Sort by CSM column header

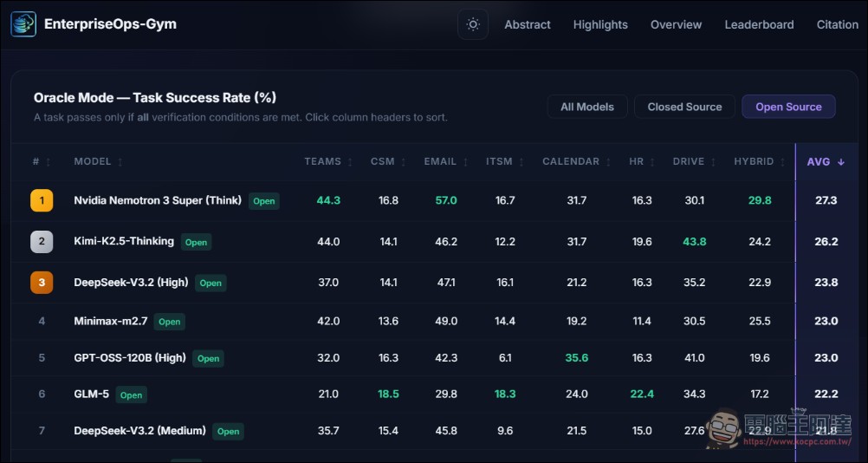pos(389,162)
